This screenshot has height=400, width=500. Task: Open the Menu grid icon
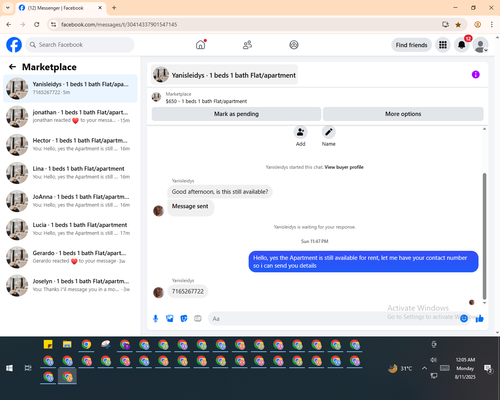(x=443, y=45)
